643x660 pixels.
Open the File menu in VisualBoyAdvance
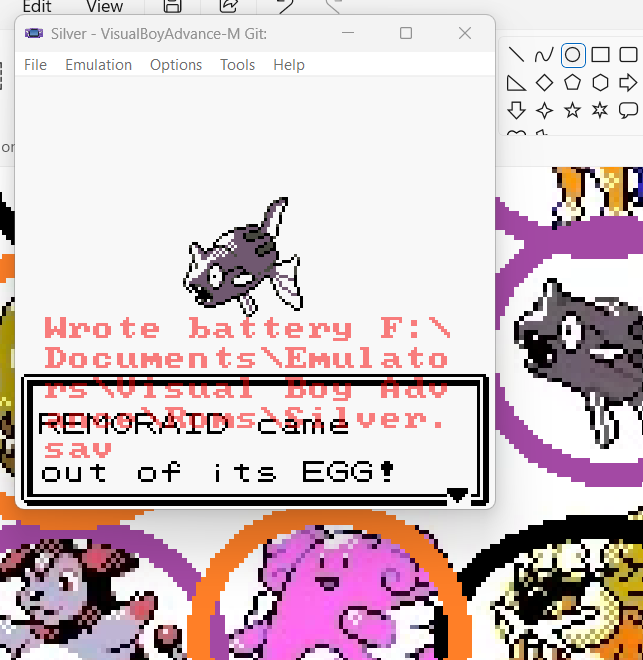pyautogui.click(x=35, y=65)
